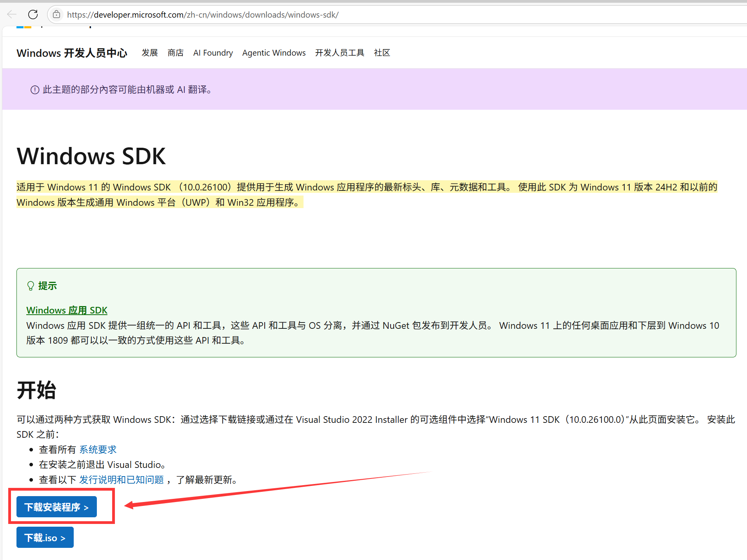Open the Agentic Windows menu item
747x560 pixels.
[x=274, y=53]
